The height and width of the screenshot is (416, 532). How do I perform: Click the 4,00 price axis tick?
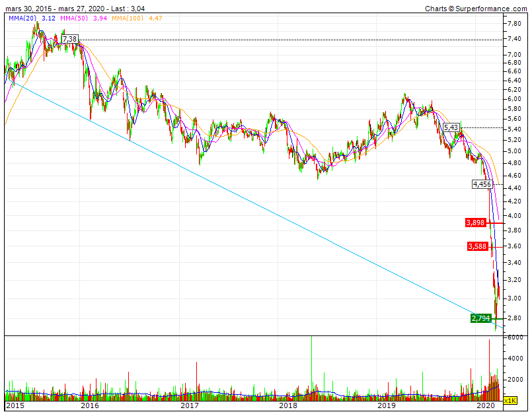point(514,215)
